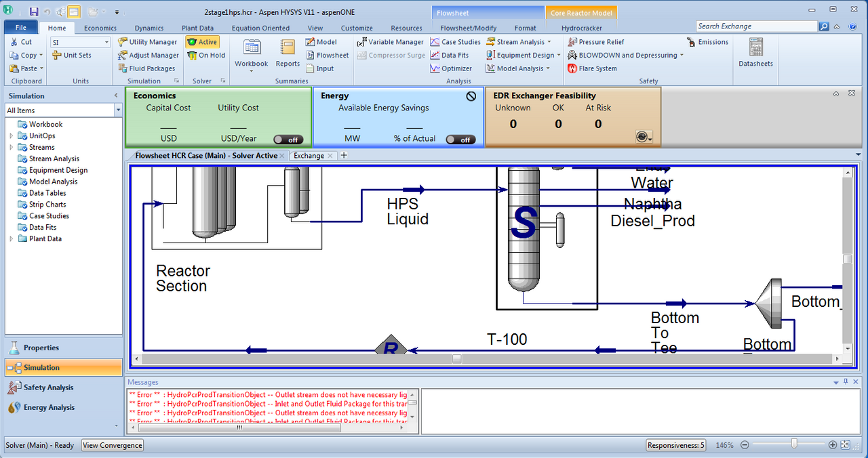The image size is (868, 458).
Task: Open the Variable Manager
Action: pyautogui.click(x=391, y=42)
